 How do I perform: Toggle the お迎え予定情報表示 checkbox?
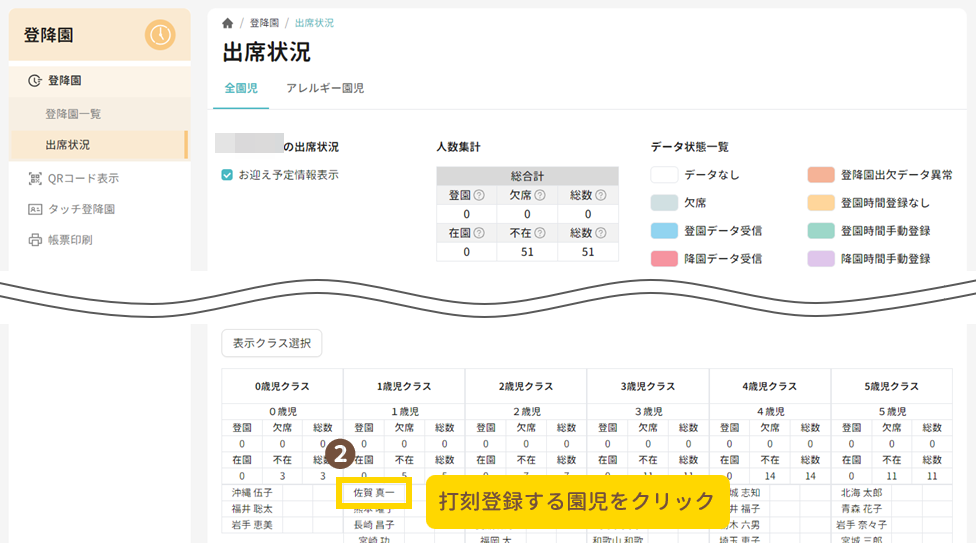pos(227,174)
